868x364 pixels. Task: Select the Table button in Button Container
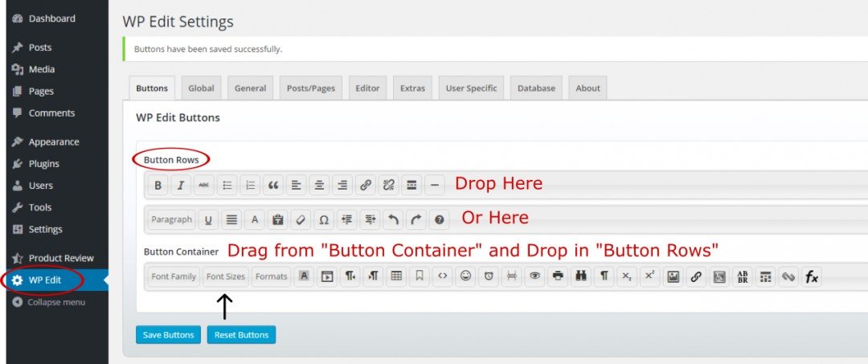[x=395, y=276]
